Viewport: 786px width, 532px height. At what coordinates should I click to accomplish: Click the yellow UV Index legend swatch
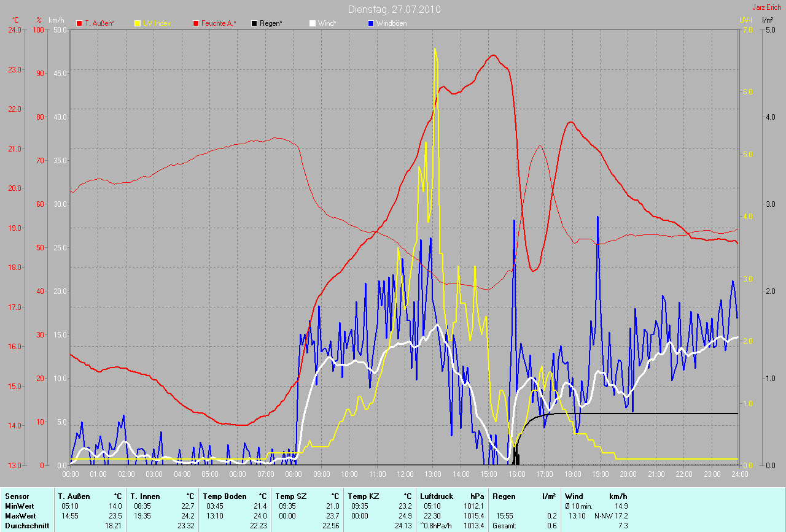[x=138, y=23]
